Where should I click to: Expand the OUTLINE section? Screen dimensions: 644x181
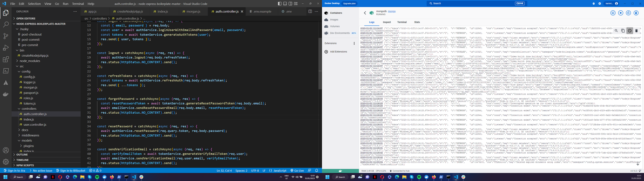[x=22, y=155]
